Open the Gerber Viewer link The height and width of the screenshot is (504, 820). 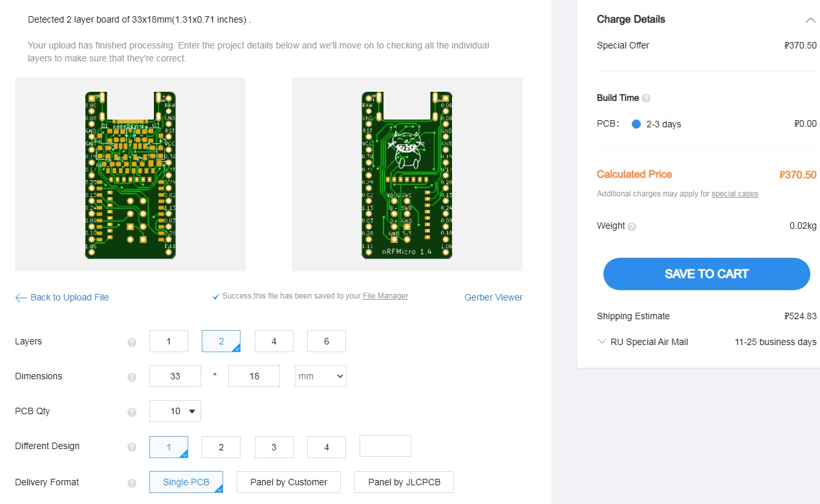pos(493,297)
